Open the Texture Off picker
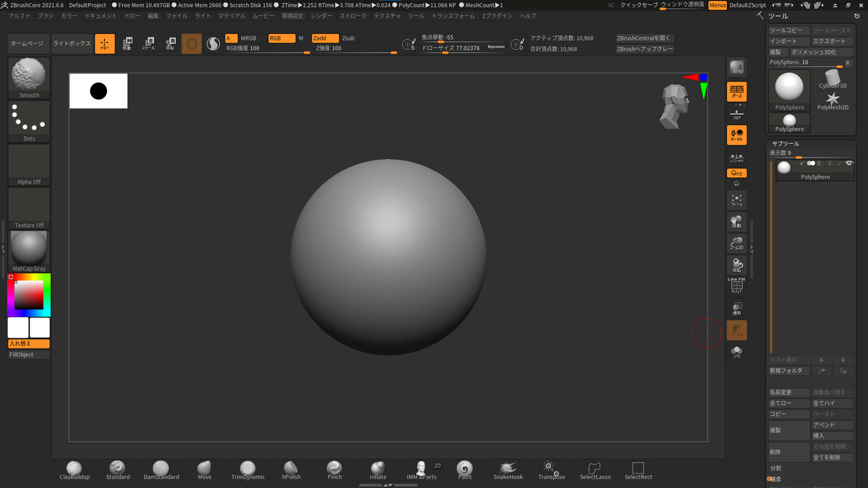868x488 pixels. point(29,208)
